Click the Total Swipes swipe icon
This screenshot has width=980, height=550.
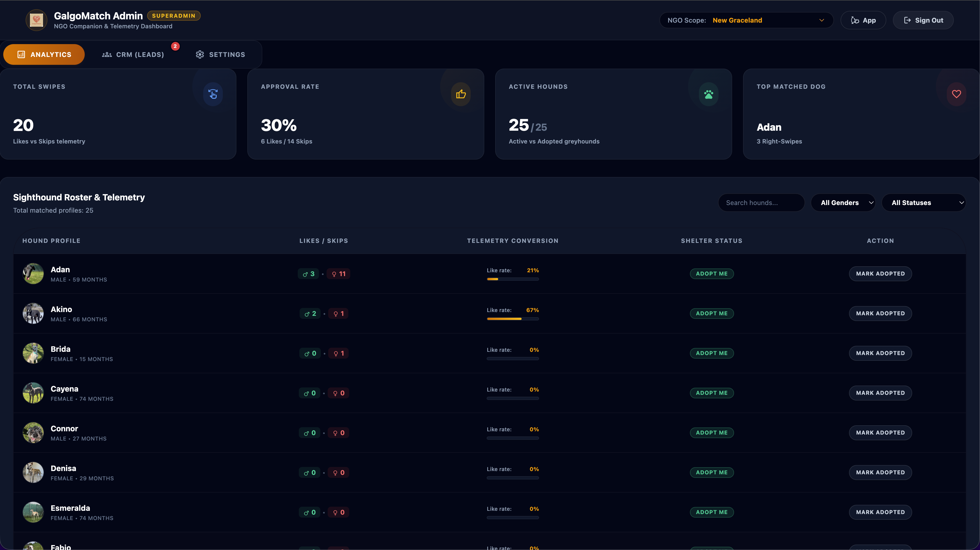(213, 94)
